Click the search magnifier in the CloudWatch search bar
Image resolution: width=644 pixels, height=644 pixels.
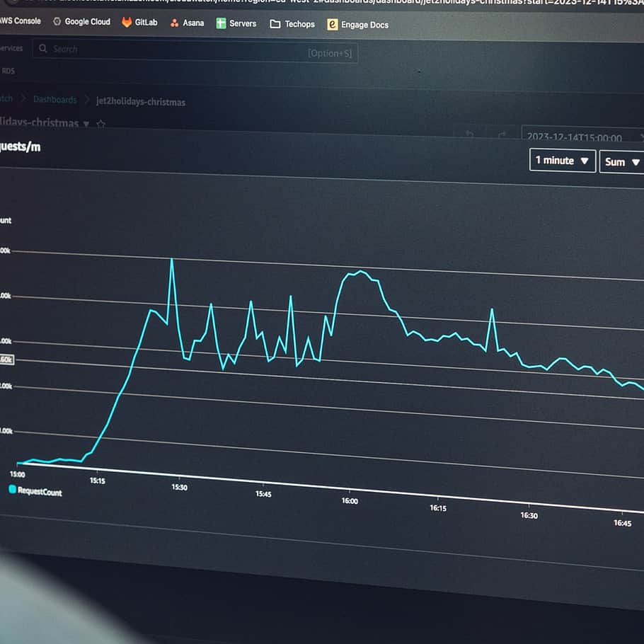pos(42,48)
